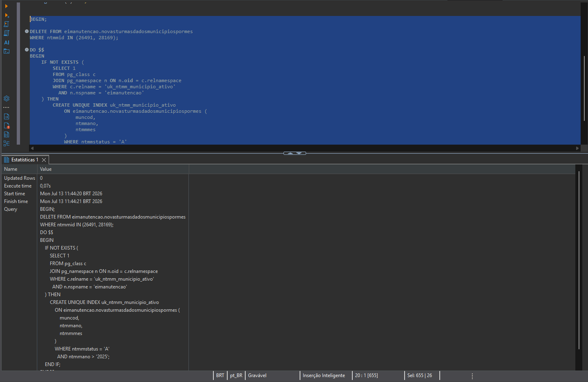Collapse the DO $$ block fold
This screenshot has width=588, height=382.
click(x=27, y=50)
